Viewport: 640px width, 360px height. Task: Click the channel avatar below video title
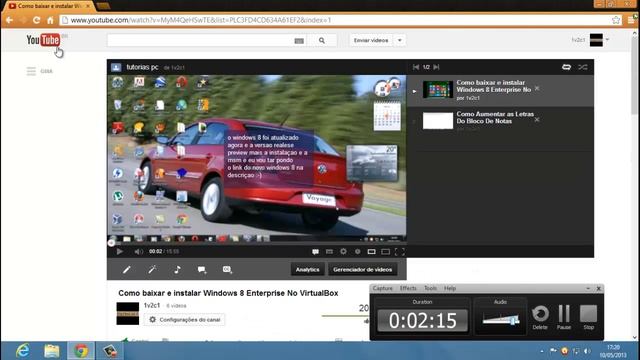pyautogui.click(x=127, y=313)
